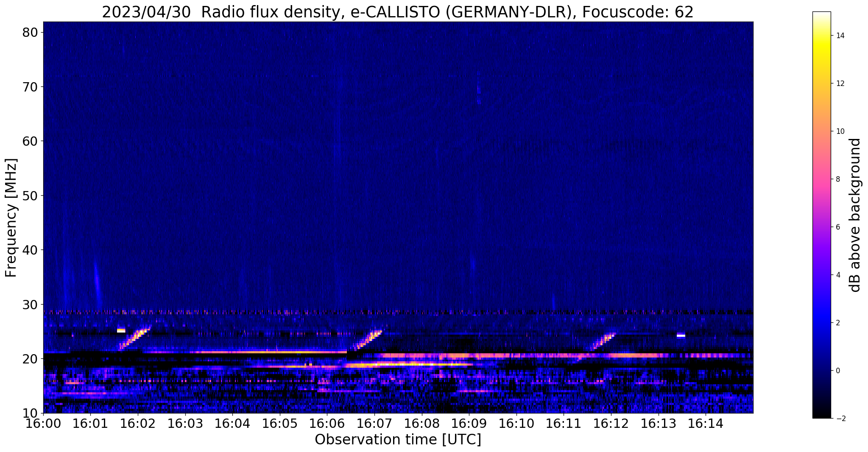Click the colorbar tick value 6

point(838,227)
